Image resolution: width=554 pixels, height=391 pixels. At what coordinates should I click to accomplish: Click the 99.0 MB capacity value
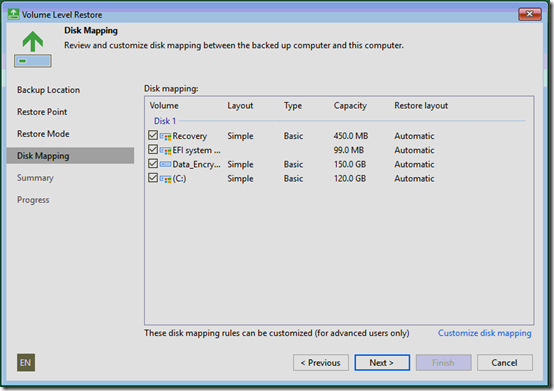pos(349,150)
